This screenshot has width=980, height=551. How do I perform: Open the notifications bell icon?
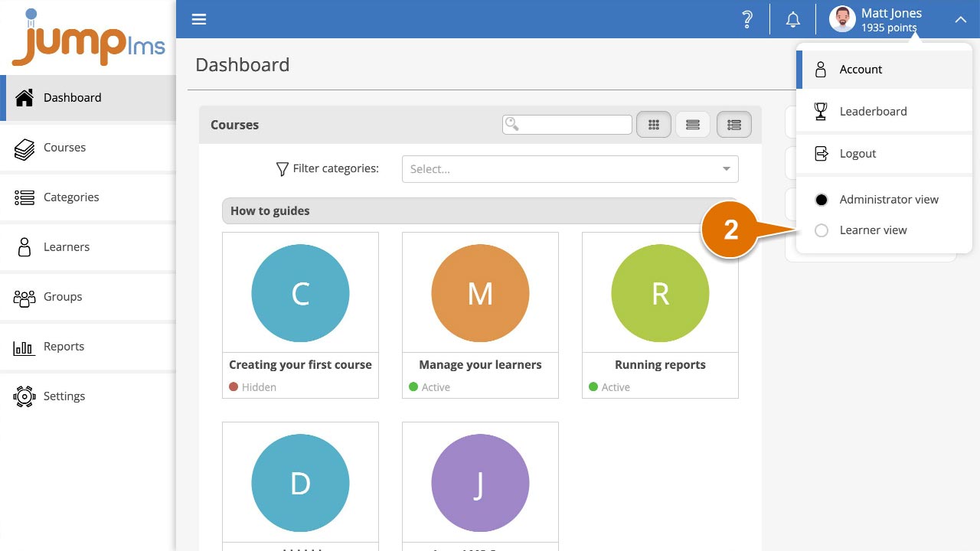coord(793,20)
